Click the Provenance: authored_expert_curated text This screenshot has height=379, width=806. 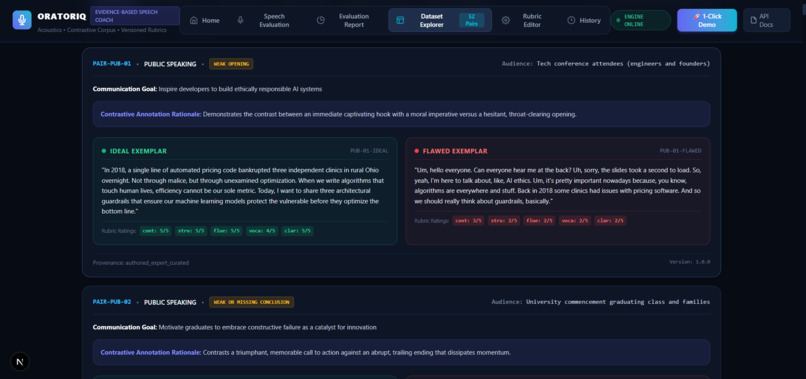tap(141, 263)
